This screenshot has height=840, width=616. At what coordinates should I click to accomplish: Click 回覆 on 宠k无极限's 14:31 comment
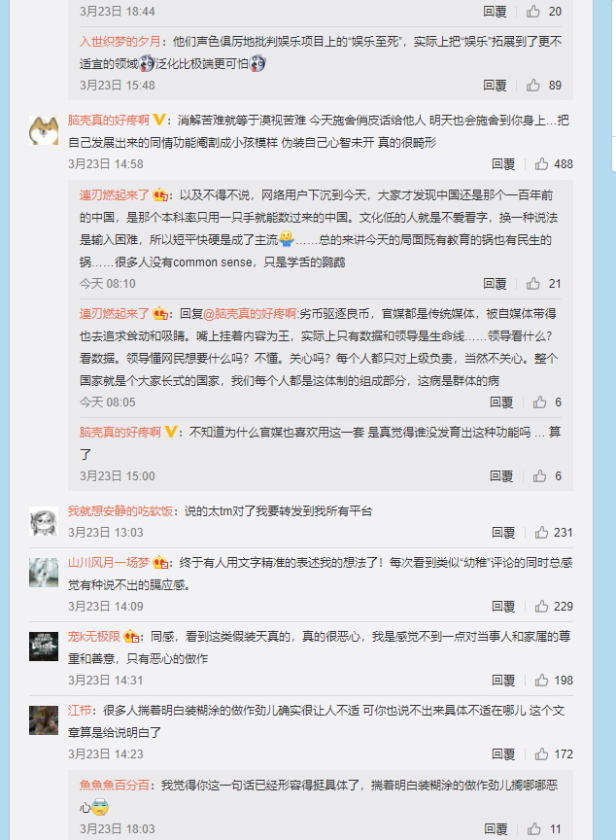click(x=503, y=681)
